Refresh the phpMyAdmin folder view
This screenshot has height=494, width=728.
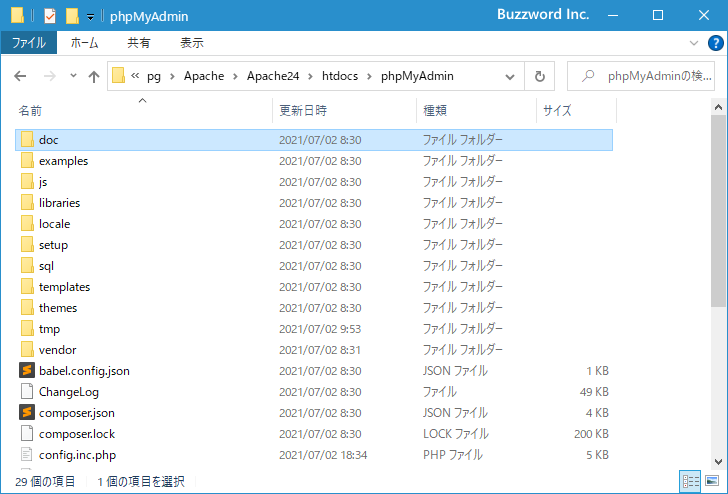[539, 76]
